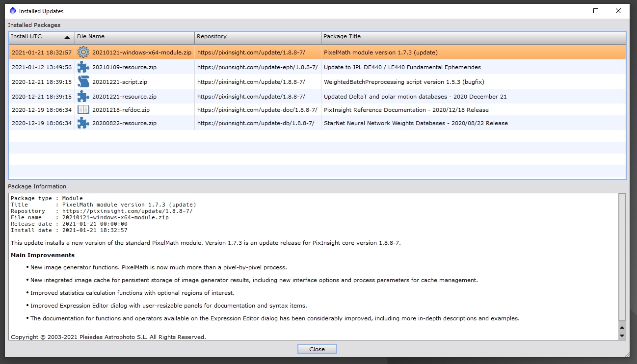Click install date 2021-01-12 13:49:56
This screenshot has height=364, width=637.
42,67
